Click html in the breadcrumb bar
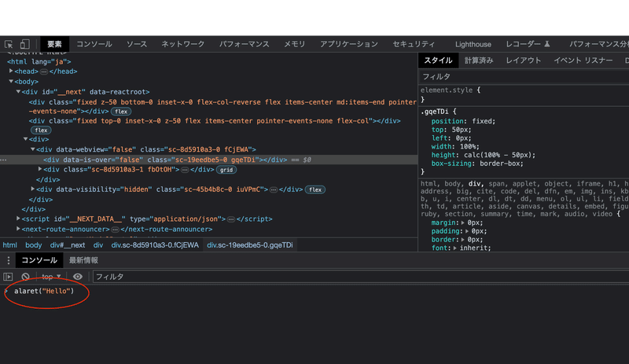 pyautogui.click(x=10, y=245)
